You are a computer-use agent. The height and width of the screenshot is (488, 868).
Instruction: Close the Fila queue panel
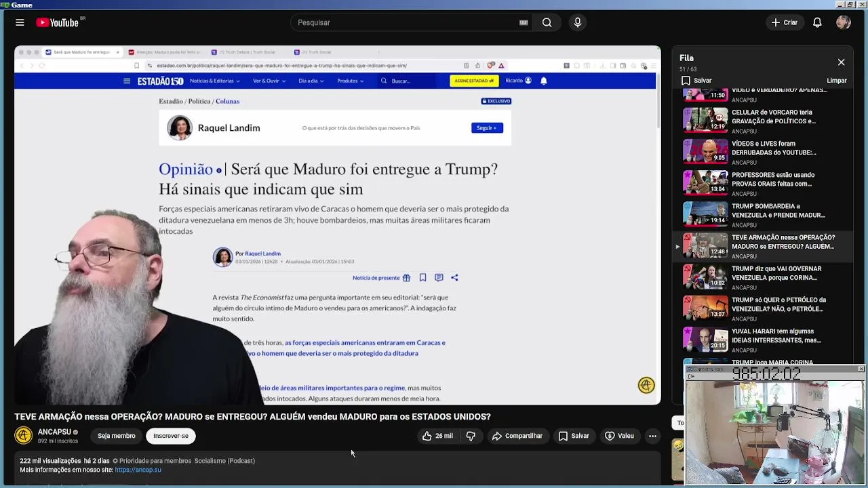pyautogui.click(x=841, y=62)
